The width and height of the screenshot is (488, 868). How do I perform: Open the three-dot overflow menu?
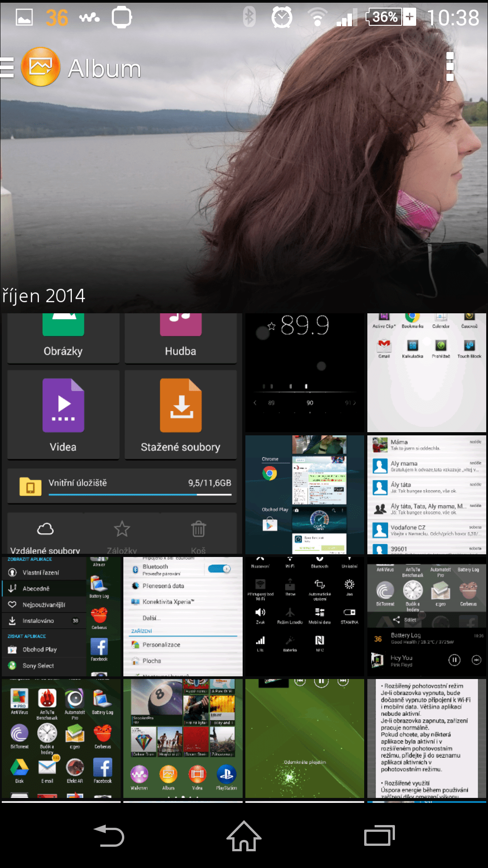click(450, 67)
